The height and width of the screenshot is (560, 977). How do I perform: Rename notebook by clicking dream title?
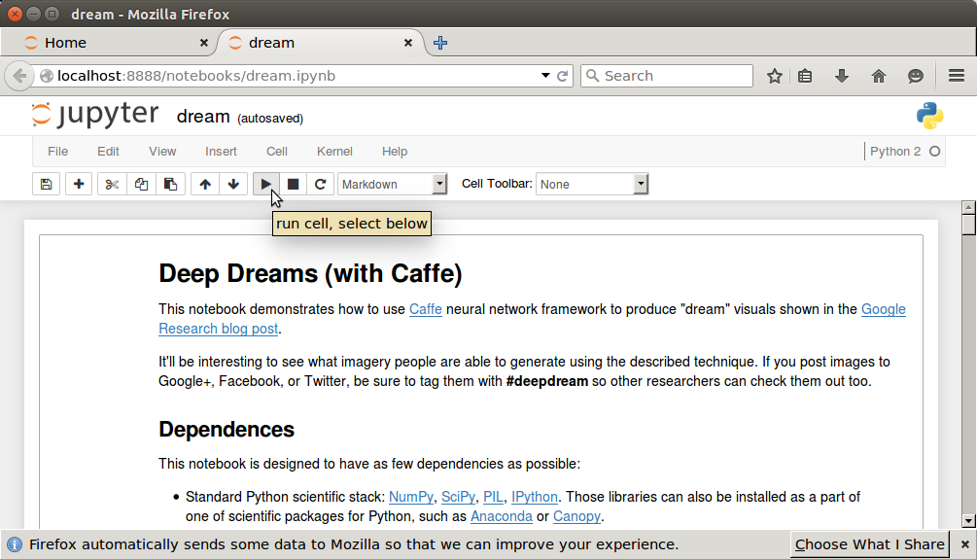pyautogui.click(x=203, y=117)
